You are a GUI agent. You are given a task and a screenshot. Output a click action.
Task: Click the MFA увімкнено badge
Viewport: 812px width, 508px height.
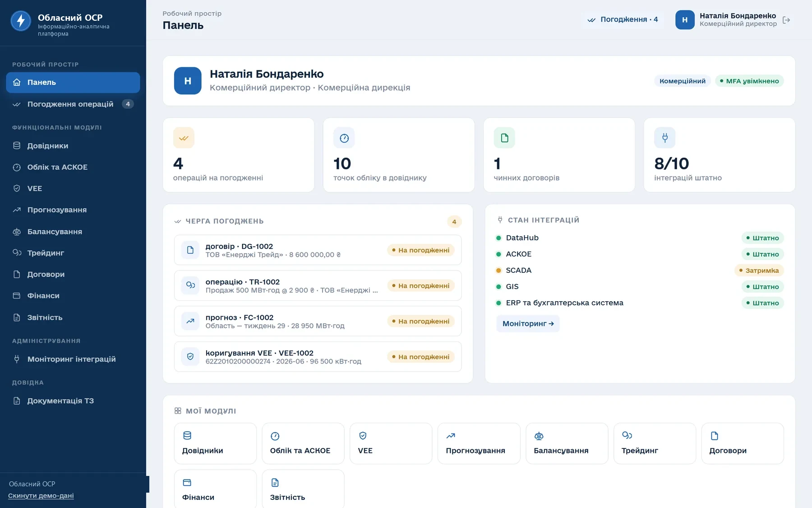pos(749,81)
